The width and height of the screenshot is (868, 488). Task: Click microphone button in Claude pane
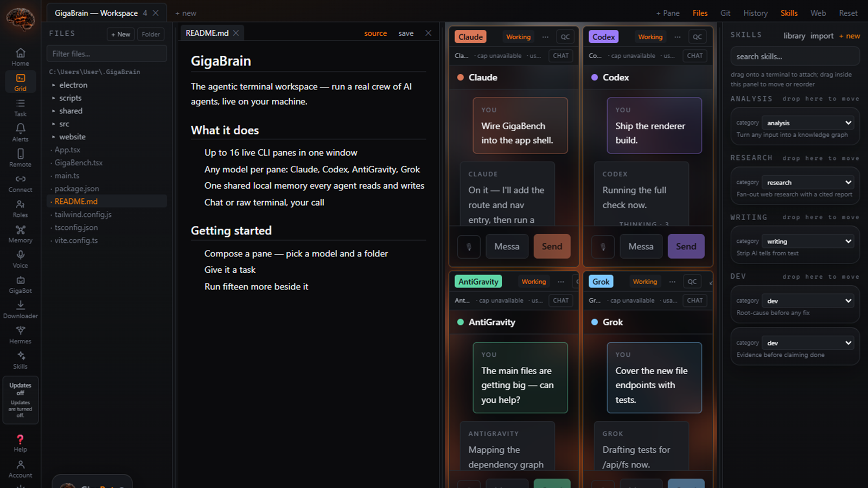(x=469, y=247)
